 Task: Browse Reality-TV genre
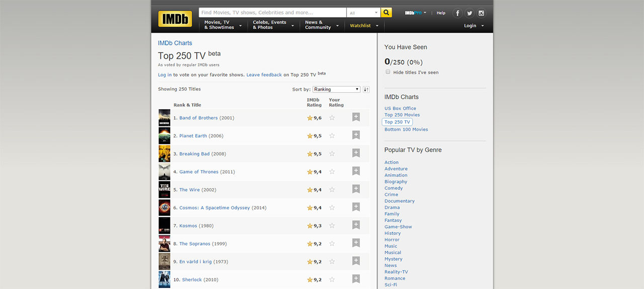click(396, 272)
